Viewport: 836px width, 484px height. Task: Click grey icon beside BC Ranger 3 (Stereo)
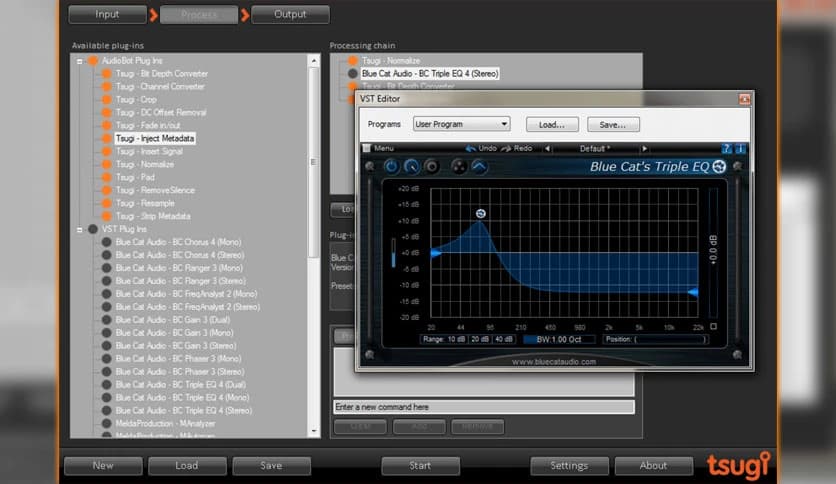pyautogui.click(x=106, y=281)
